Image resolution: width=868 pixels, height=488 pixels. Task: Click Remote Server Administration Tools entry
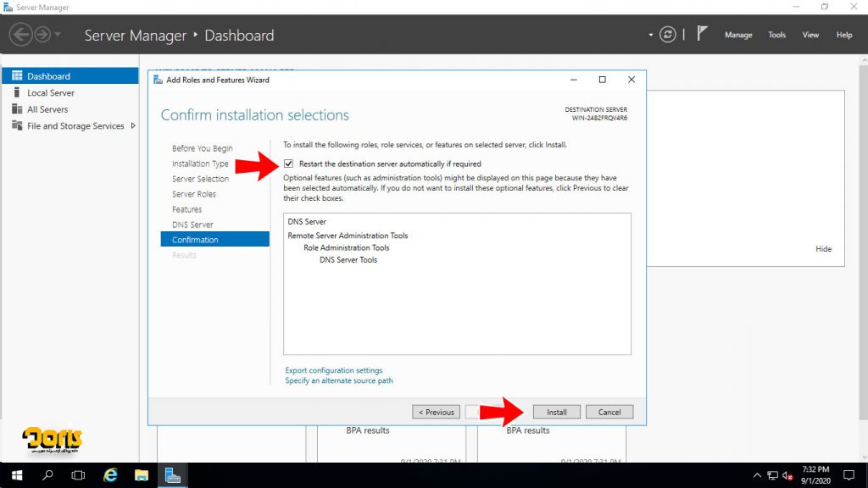[348, 236]
